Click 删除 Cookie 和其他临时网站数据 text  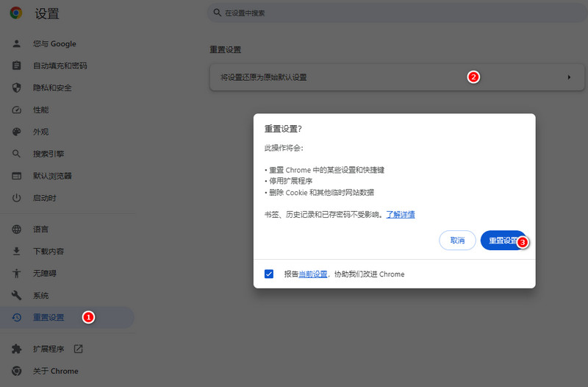(x=321, y=192)
